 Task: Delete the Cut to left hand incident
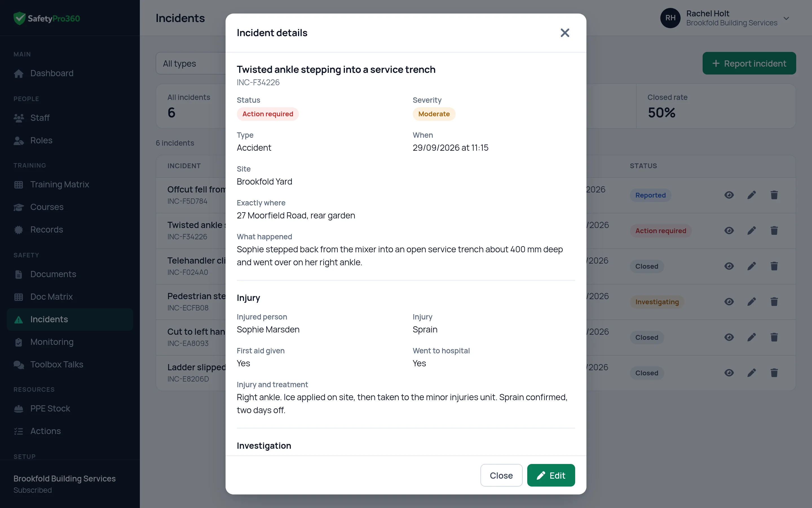point(774,337)
